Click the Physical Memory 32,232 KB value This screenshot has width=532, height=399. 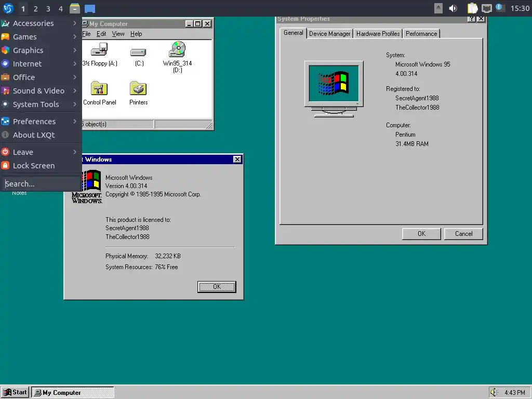coord(168,256)
